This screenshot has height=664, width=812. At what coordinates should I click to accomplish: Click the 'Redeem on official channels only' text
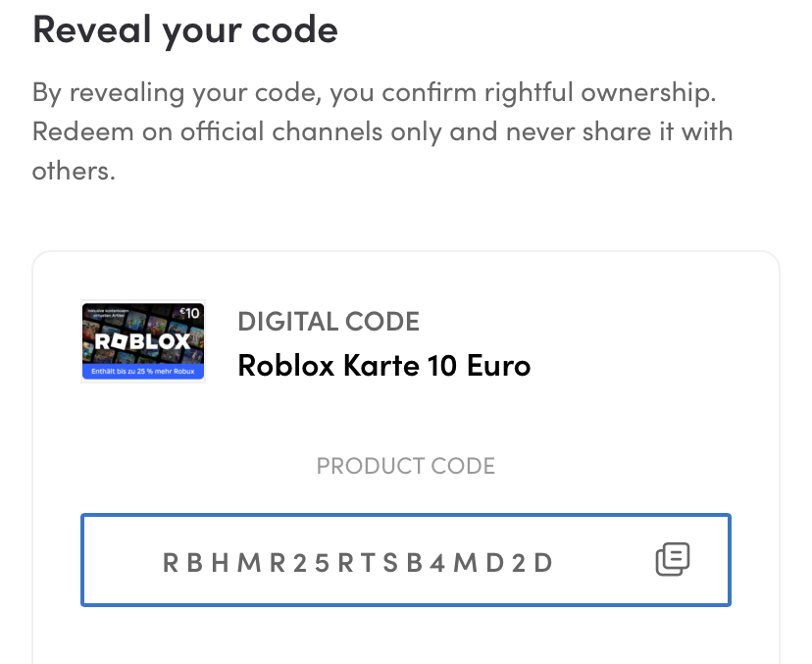click(x=236, y=131)
